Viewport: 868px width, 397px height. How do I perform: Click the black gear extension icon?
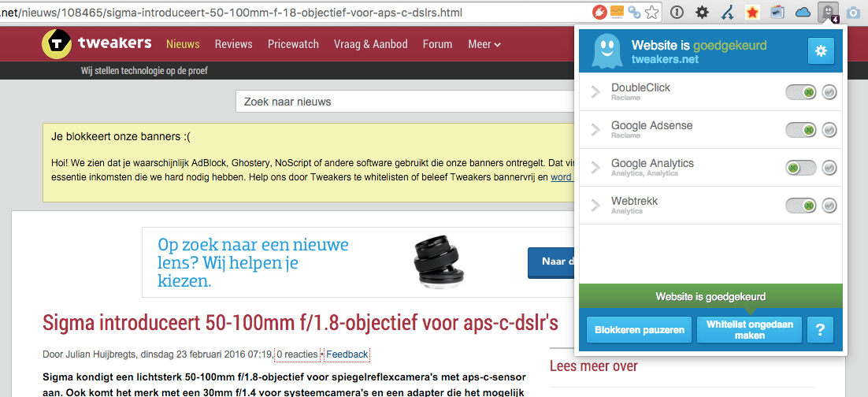(x=702, y=12)
